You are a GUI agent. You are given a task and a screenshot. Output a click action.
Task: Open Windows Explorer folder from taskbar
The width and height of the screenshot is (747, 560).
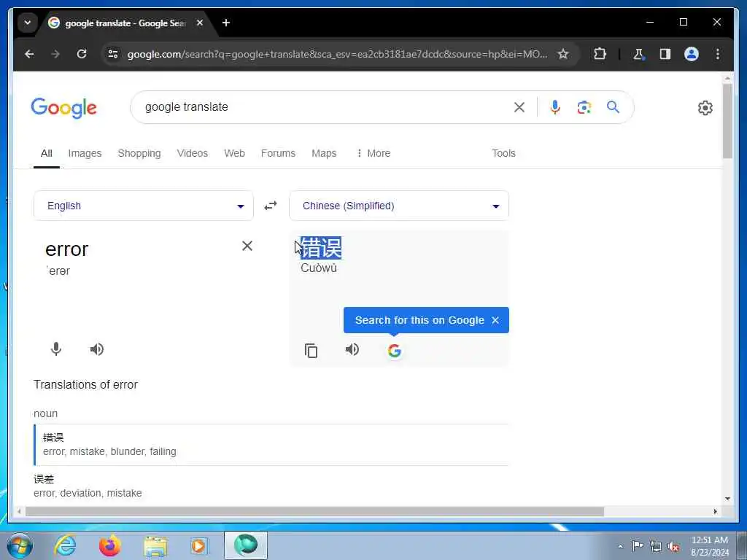coord(155,547)
